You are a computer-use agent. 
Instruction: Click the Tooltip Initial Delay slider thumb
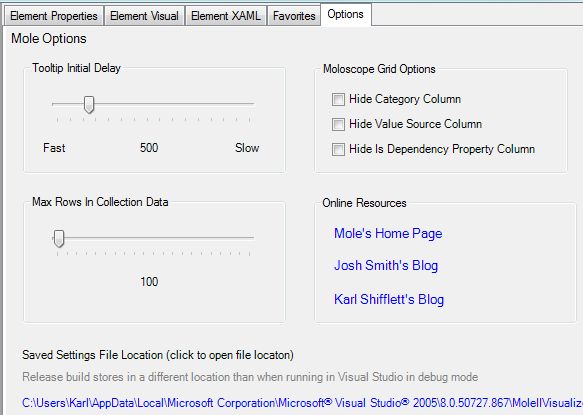coord(89,104)
